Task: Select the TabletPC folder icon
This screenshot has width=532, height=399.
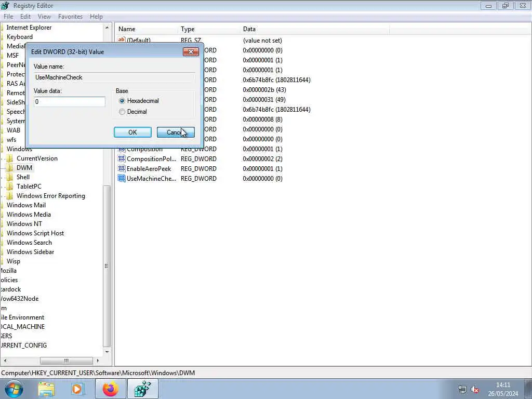Action: tap(10, 187)
